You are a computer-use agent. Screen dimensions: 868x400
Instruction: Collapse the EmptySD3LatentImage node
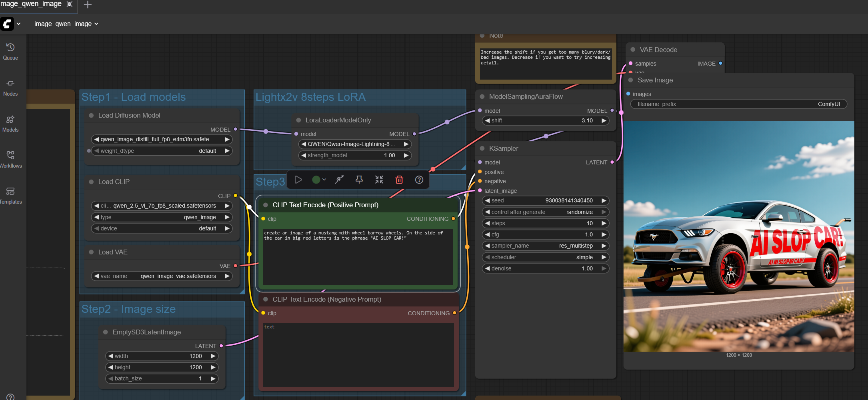(106, 332)
